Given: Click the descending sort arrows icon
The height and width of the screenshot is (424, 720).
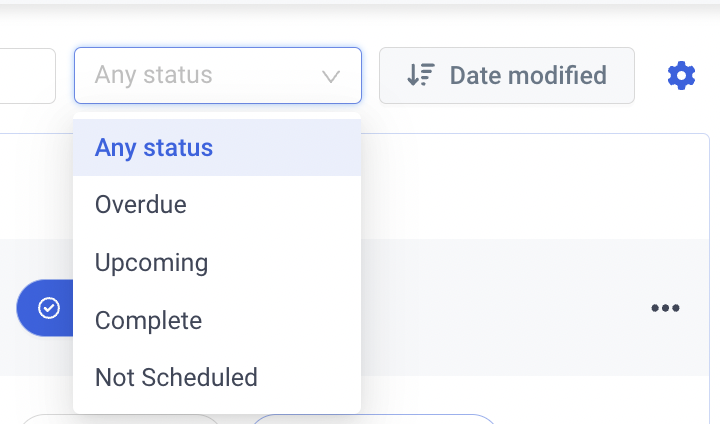Looking at the screenshot, I should pos(421,75).
